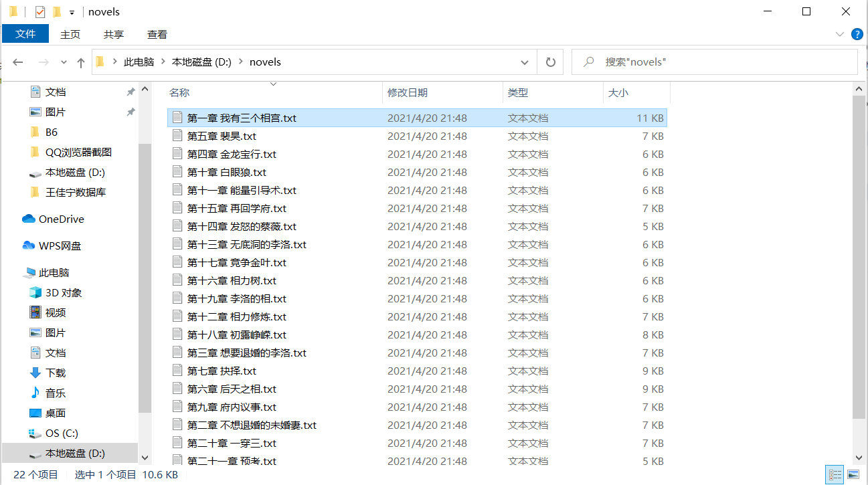Select file 第十一章 能量引导术.txt
Screen dimensions: 868x485
(x=242, y=190)
